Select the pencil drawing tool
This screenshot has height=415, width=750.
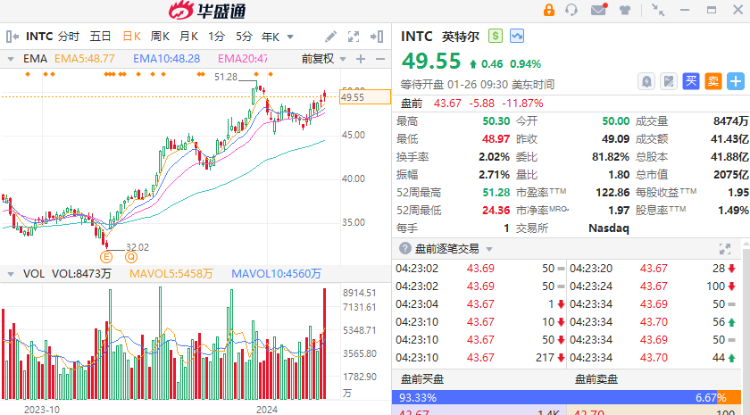pos(331,37)
